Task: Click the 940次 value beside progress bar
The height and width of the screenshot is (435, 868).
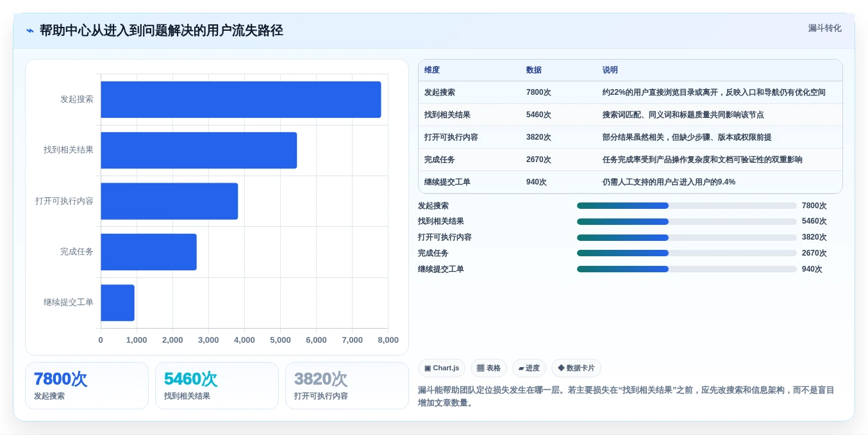Action: [812, 269]
